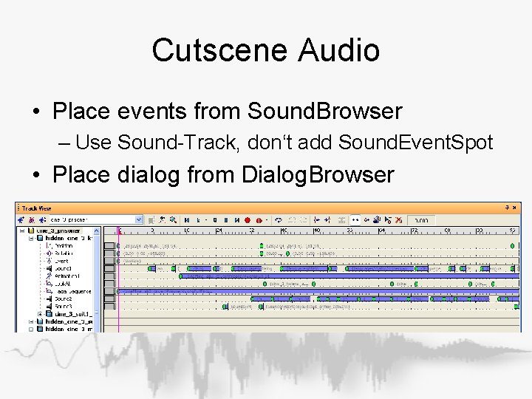This screenshot has width=532, height=399.
Task: Click the Add Sequence star icon
Action: tap(21, 220)
